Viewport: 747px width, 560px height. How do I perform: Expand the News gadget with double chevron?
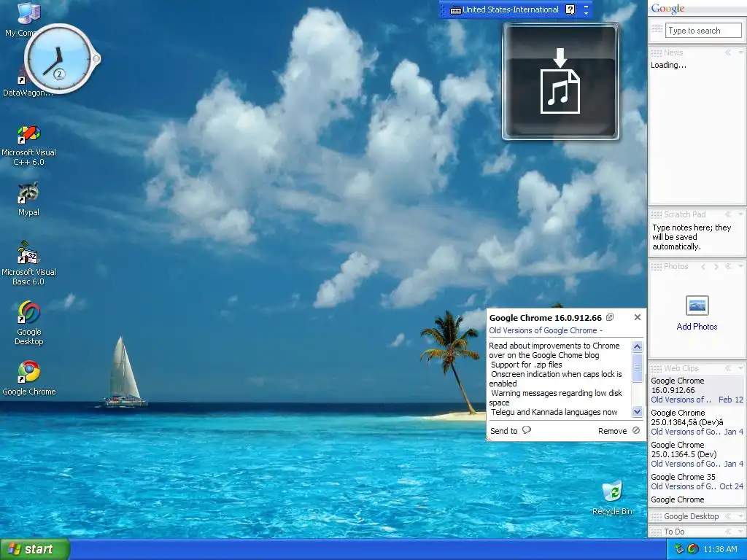[728, 52]
